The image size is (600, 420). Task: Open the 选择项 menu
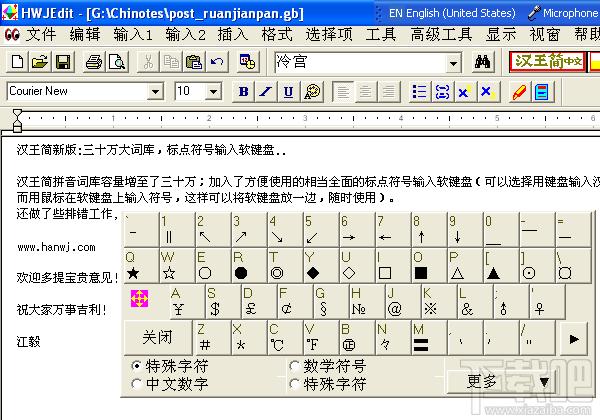coord(329,35)
